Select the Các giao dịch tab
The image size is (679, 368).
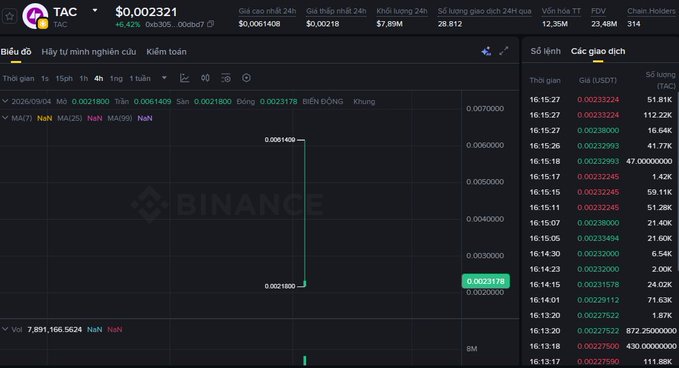598,51
